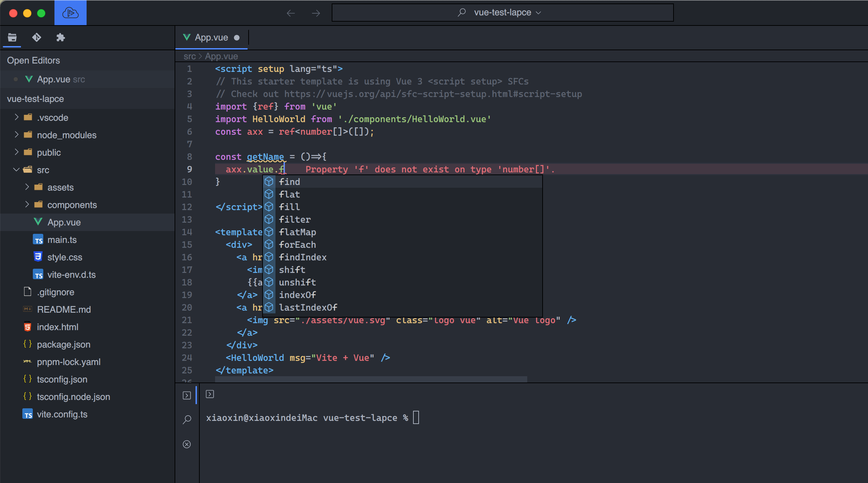This screenshot has height=483, width=868.
Task: Open the Source Control panel icon
Action: click(x=37, y=37)
